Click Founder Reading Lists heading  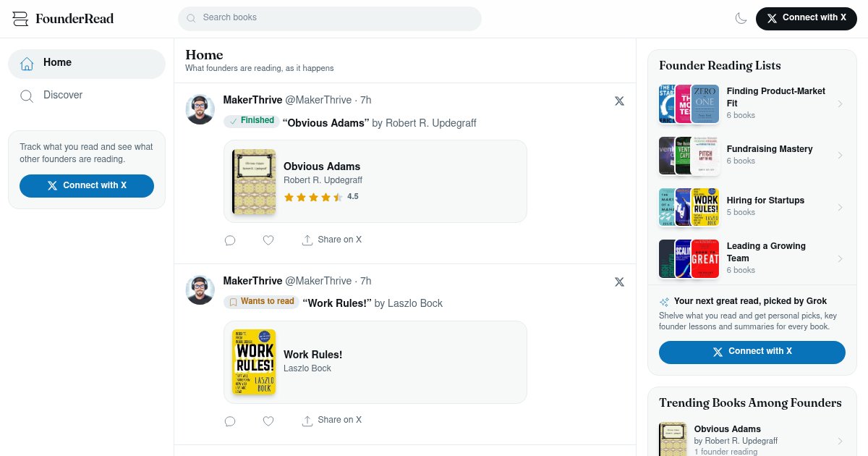click(720, 66)
